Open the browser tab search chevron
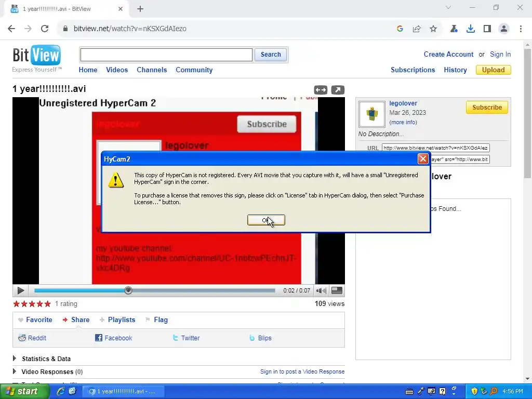Screen dimensions: 532x399 pyautogui.click(x=448, y=7)
